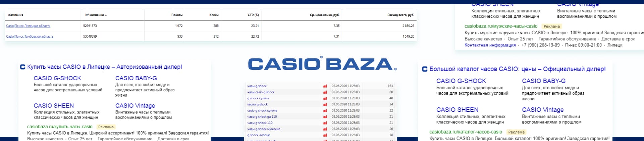Click the 'Контактная информация' link
The height and width of the screenshot is (141, 644).
click(x=490, y=45)
